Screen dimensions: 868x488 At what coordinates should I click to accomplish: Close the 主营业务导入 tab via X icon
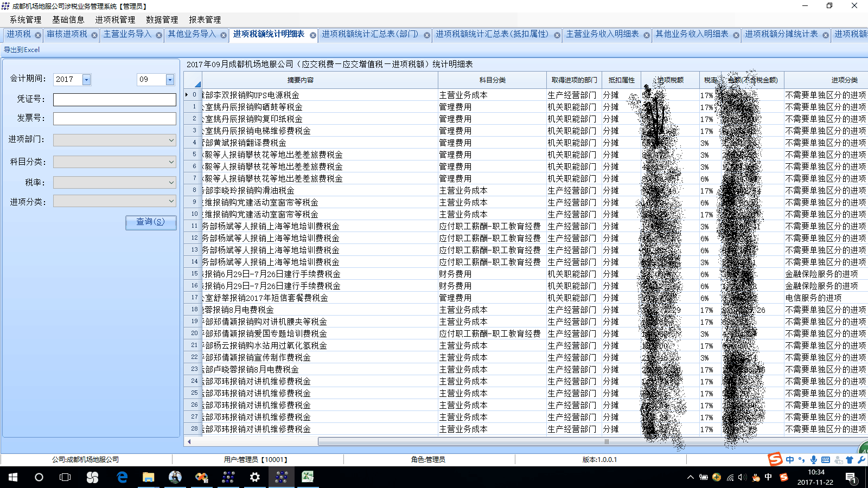click(x=159, y=35)
